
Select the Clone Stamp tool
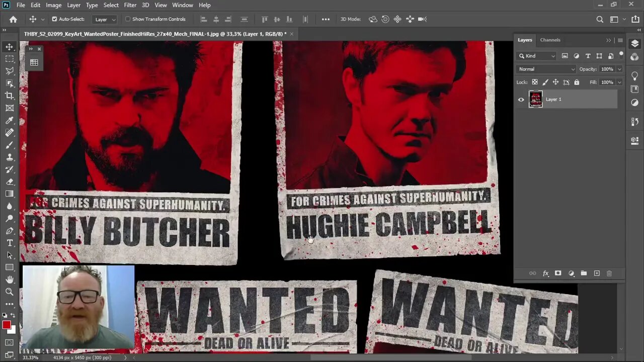[10, 157]
